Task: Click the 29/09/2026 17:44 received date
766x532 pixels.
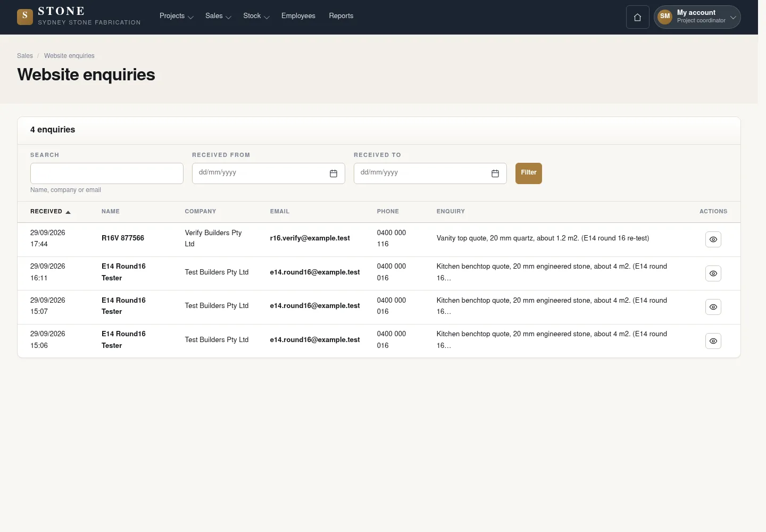Action: point(48,238)
